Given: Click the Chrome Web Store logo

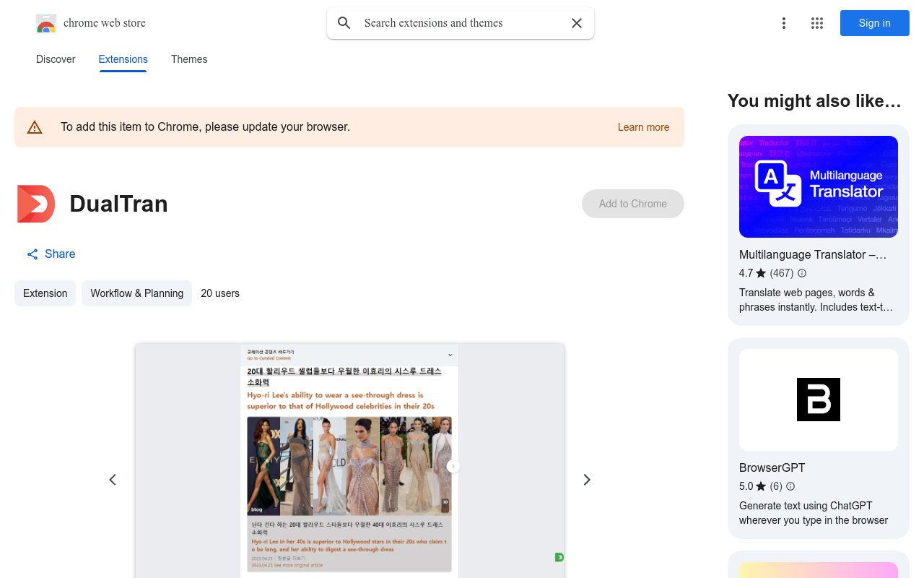Looking at the screenshot, I should point(46,23).
